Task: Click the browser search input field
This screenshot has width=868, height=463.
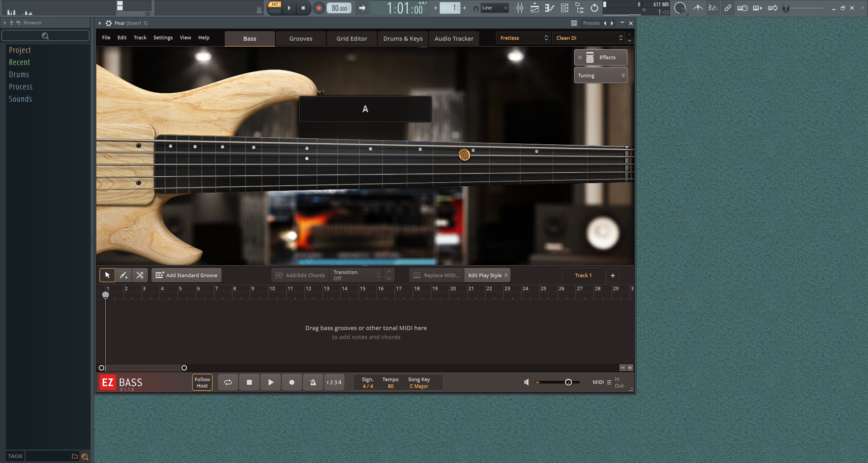Action: (x=45, y=36)
